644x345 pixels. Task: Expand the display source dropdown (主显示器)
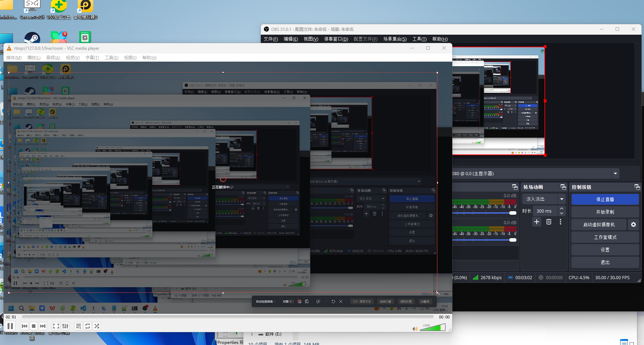(615, 173)
